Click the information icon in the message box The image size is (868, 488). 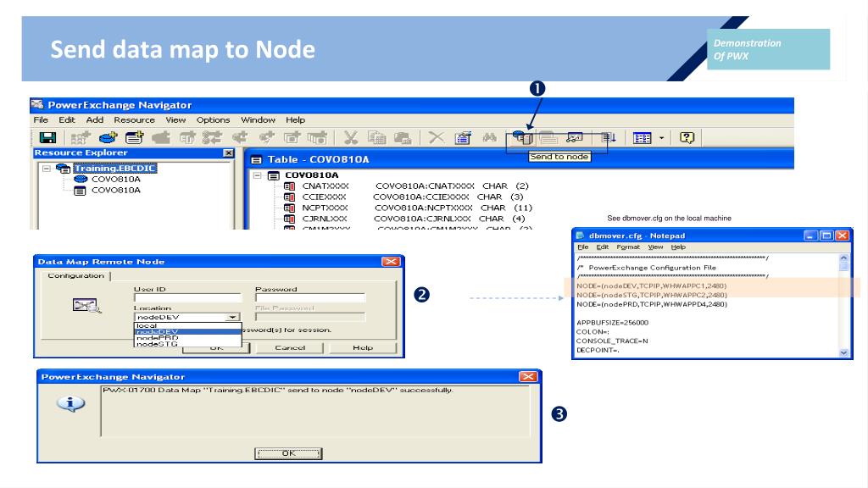[71, 403]
